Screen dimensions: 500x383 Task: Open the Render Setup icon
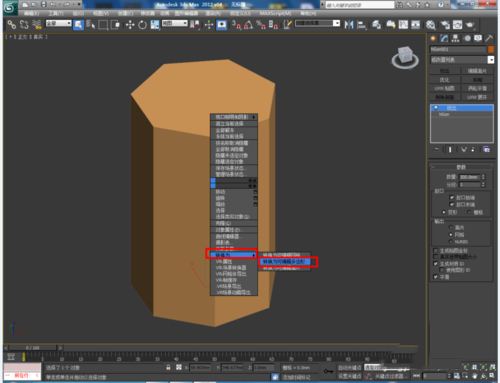pos(445,25)
